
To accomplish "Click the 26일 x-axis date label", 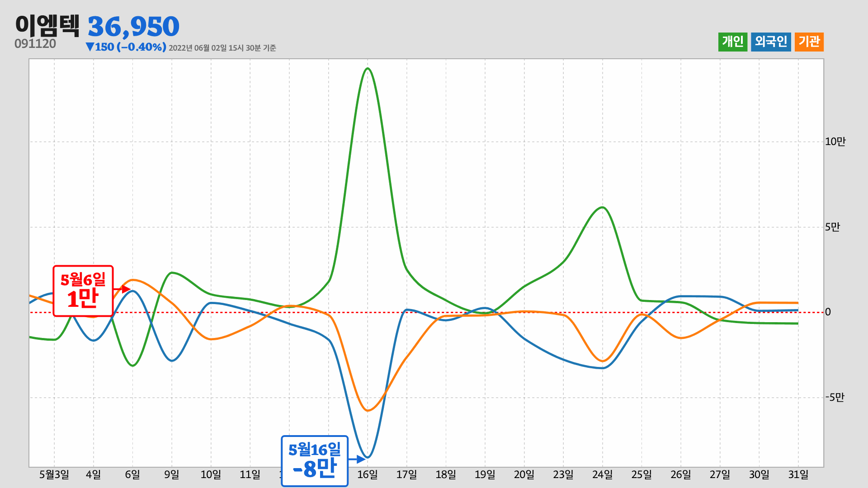I will [681, 475].
